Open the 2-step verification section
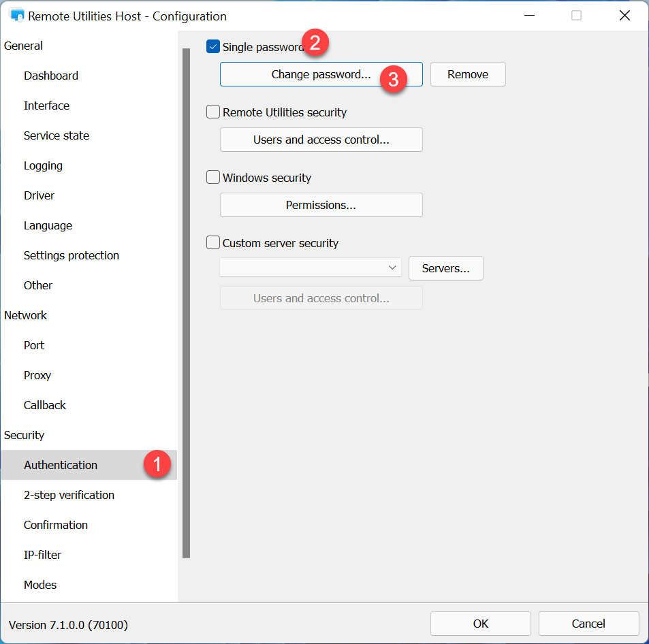The image size is (649, 644). coord(69,495)
